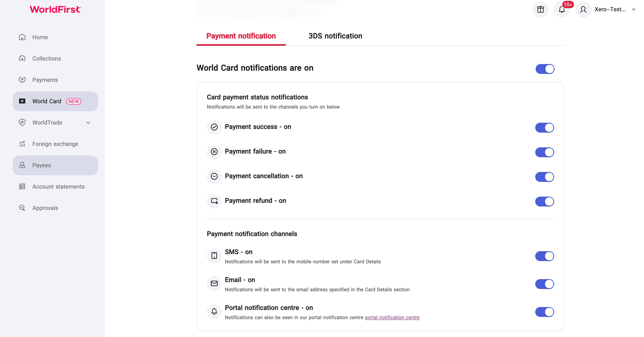Expand the WorldTrade submenu chevron

coord(88,123)
